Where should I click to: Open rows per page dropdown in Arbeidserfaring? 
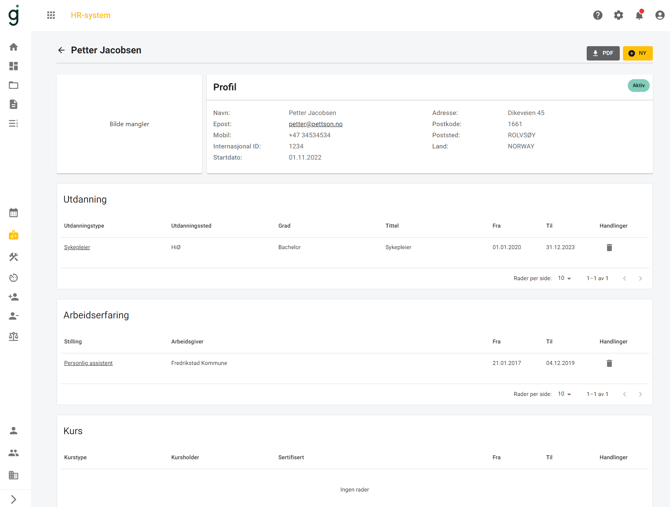pyautogui.click(x=565, y=394)
